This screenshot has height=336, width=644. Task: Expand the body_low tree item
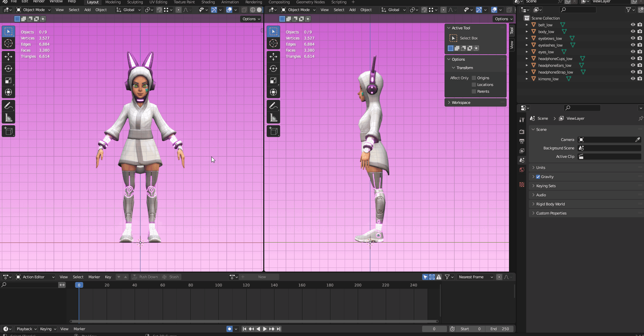point(527,32)
